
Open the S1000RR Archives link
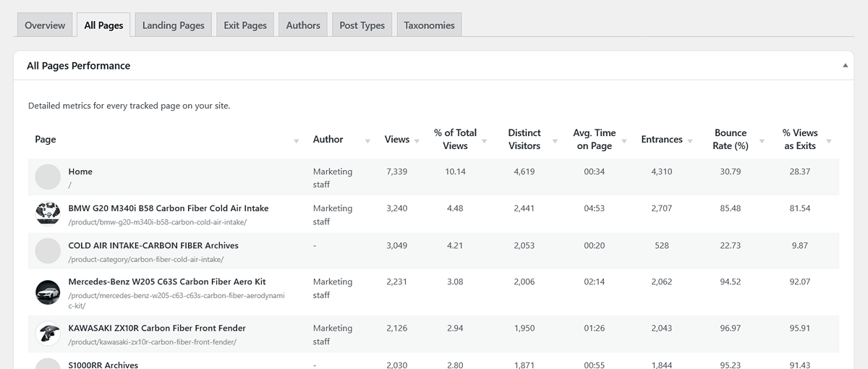click(103, 365)
